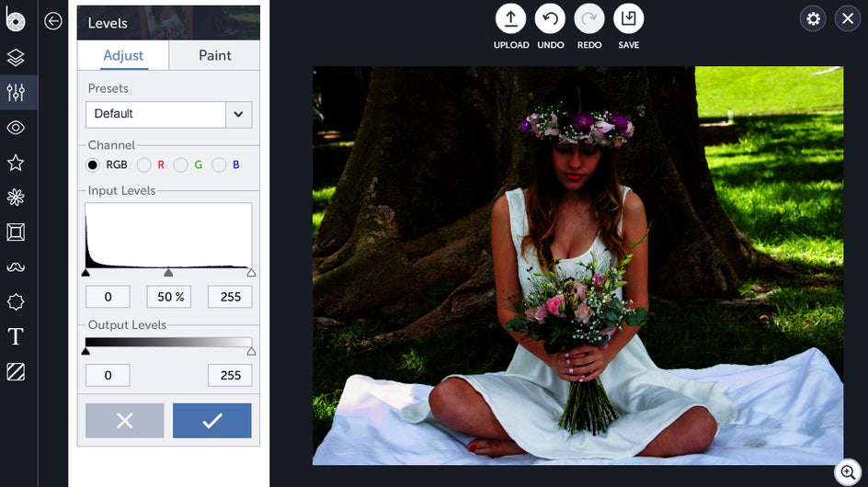Screen dimensions: 868x487
Task: Switch to the Paint tab
Action: [215, 55]
